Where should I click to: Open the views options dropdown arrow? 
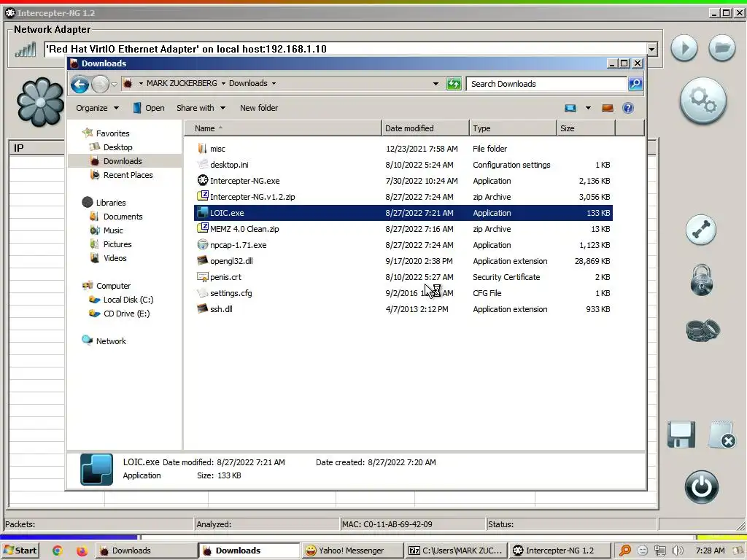click(x=588, y=108)
